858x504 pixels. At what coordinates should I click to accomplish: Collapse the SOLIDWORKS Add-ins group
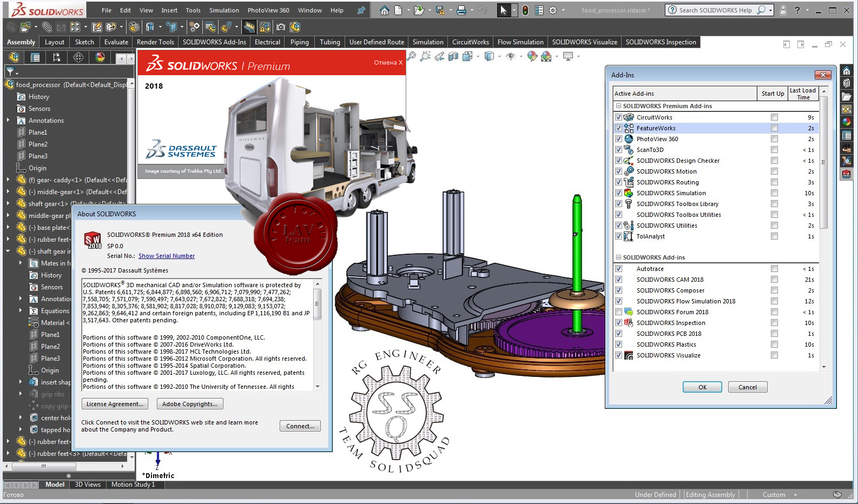[x=618, y=257]
